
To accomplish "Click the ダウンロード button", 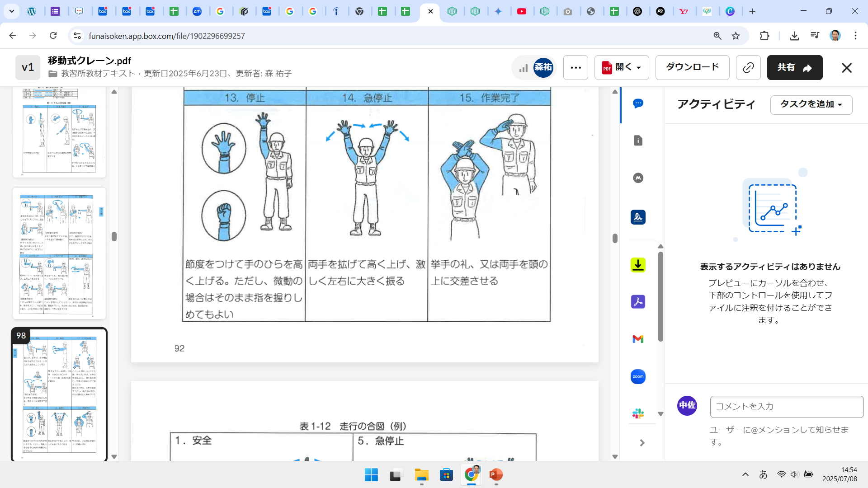I will [x=692, y=67].
